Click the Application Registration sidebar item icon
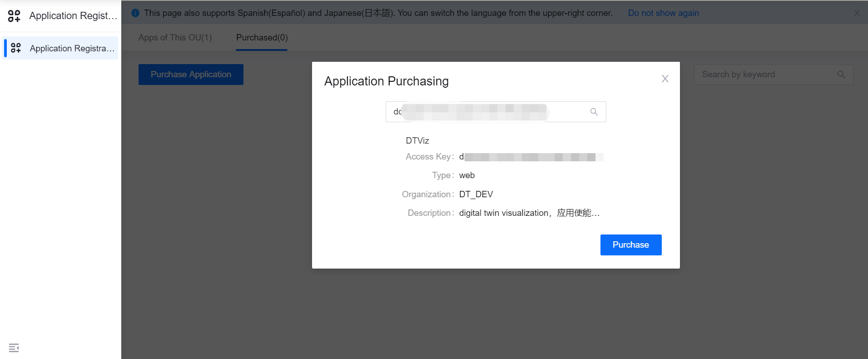This screenshot has width=868, height=359. (x=16, y=48)
